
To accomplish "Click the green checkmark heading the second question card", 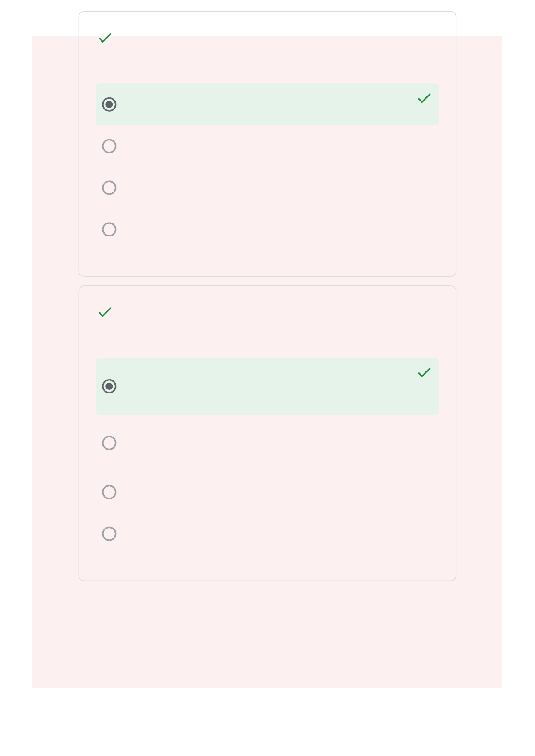I will point(105,312).
